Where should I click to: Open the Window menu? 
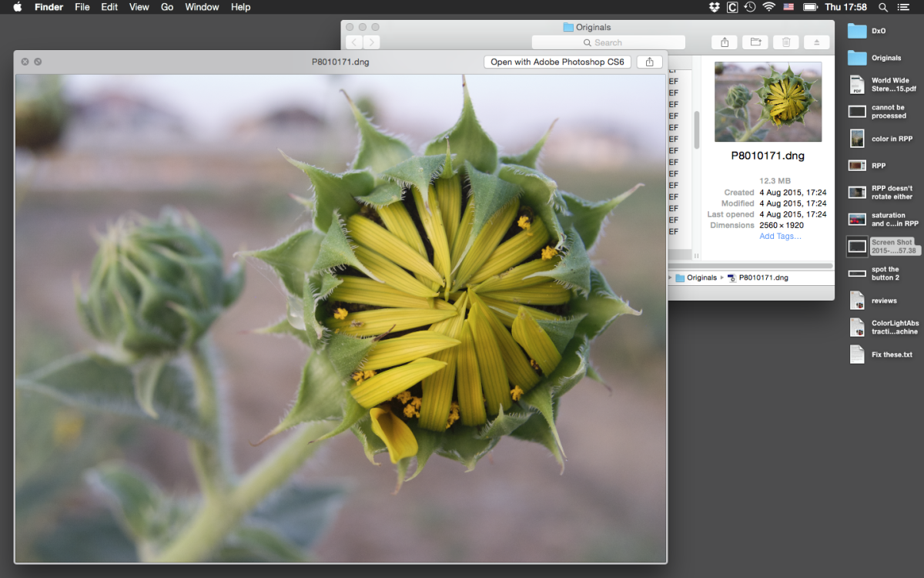pos(202,7)
